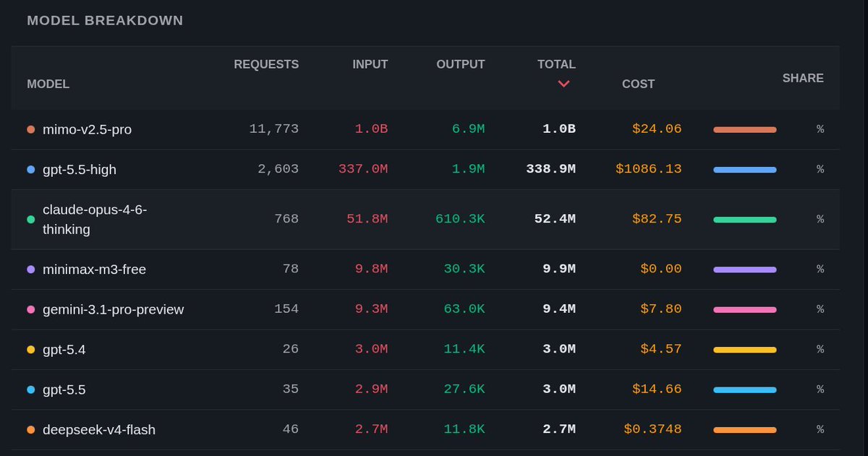The image size is (868, 456).
Task: Click the 338.9M total value
Action: (550, 169)
